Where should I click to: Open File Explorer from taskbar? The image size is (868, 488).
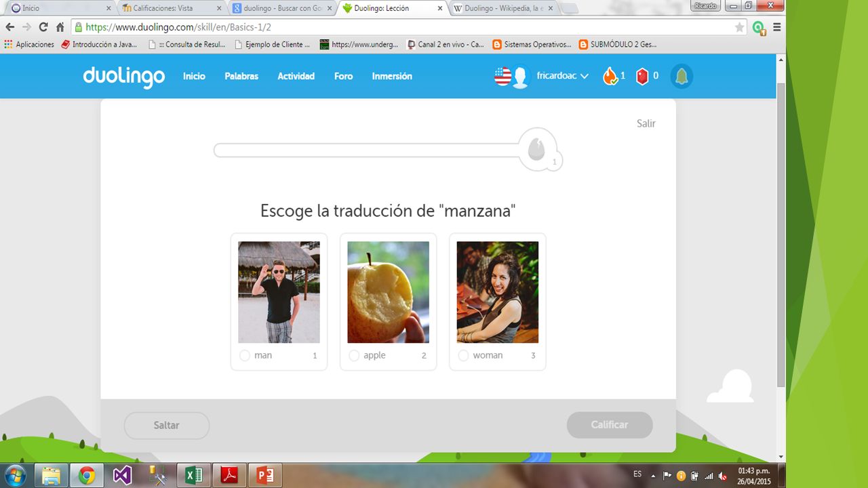51,476
